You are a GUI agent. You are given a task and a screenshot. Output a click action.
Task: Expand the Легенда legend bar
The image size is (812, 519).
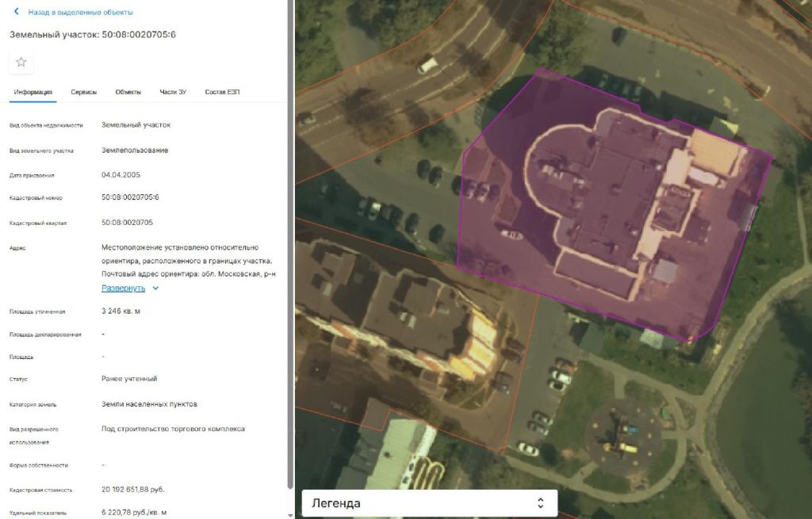[429, 503]
